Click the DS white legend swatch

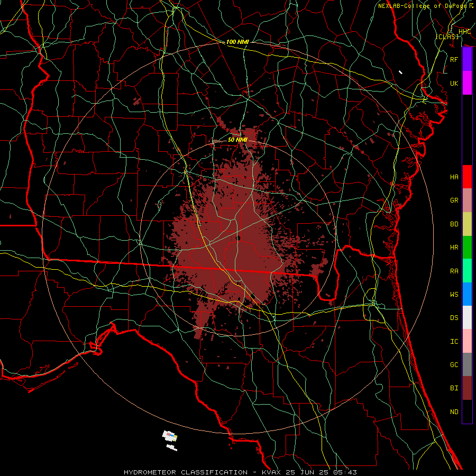[467, 317]
